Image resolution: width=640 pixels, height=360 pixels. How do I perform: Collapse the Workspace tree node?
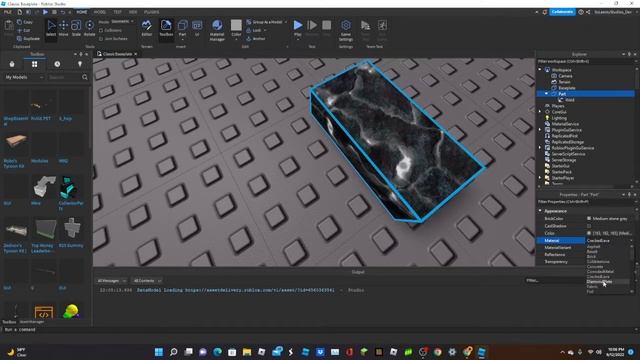click(540, 70)
